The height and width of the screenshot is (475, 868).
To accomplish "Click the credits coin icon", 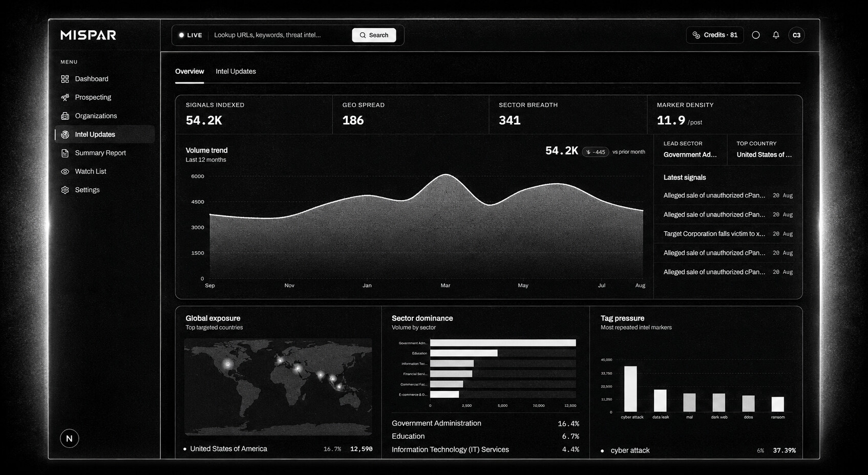I will (696, 35).
